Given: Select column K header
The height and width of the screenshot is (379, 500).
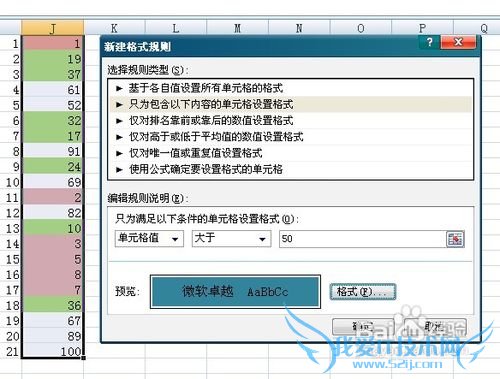Looking at the screenshot, I should coord(114,28).
